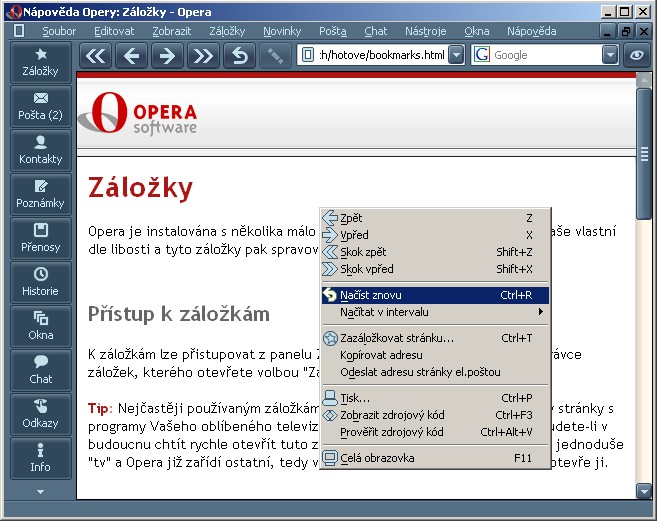Open the Poznámky notes panel
Image resolution: width=657 pixels, height=521 pixels.
point(41,194)
